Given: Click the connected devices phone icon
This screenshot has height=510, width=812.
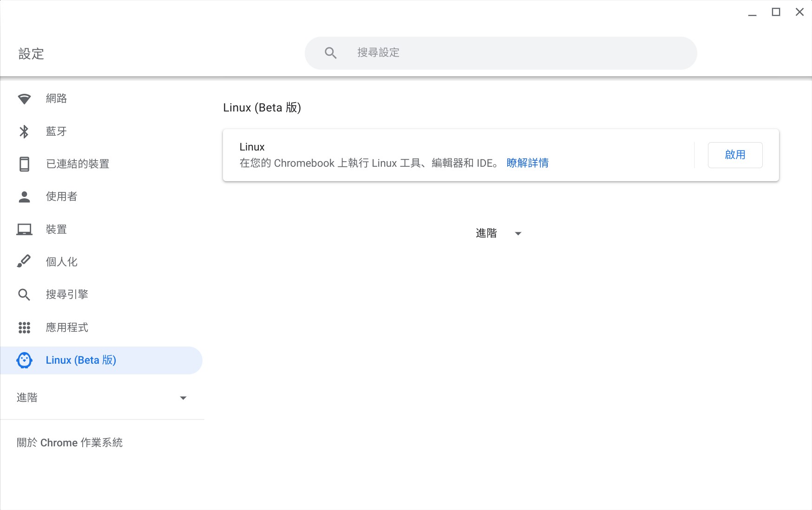Looking at the screenshot, I should [24, 164].
